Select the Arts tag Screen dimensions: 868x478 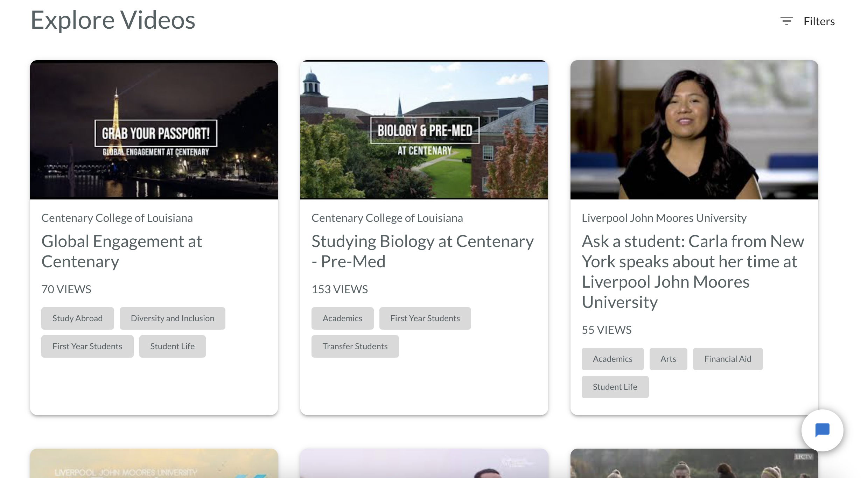pyautogui.click(x=668, y=359)
